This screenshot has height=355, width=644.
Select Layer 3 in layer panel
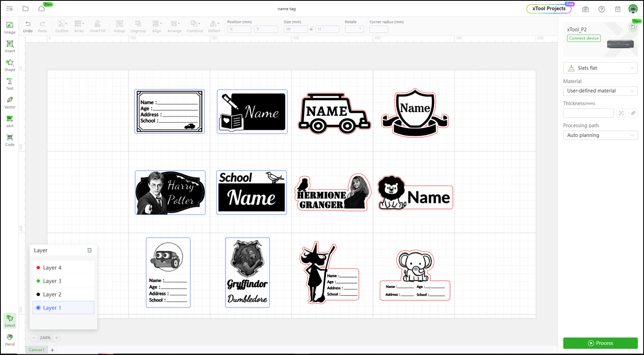click(x=63, y=281)
